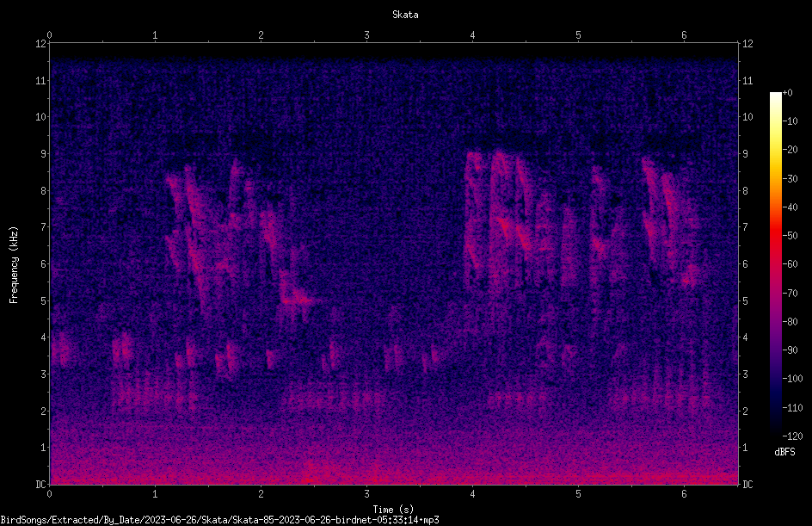Click the "-30" color scale label
Image resolution: width=812 pixels, height=526 pixels.
click(x=790, y=179)
